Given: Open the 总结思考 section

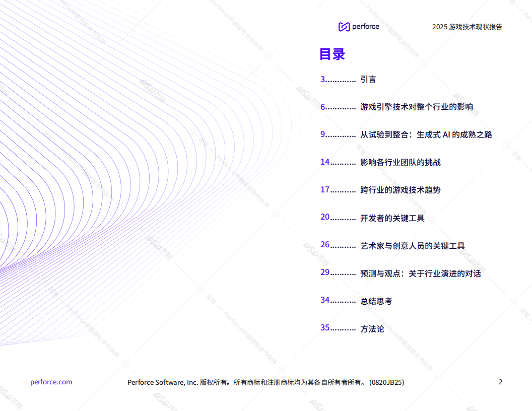Looking at the screenshot, I should (x=376, y=301).
